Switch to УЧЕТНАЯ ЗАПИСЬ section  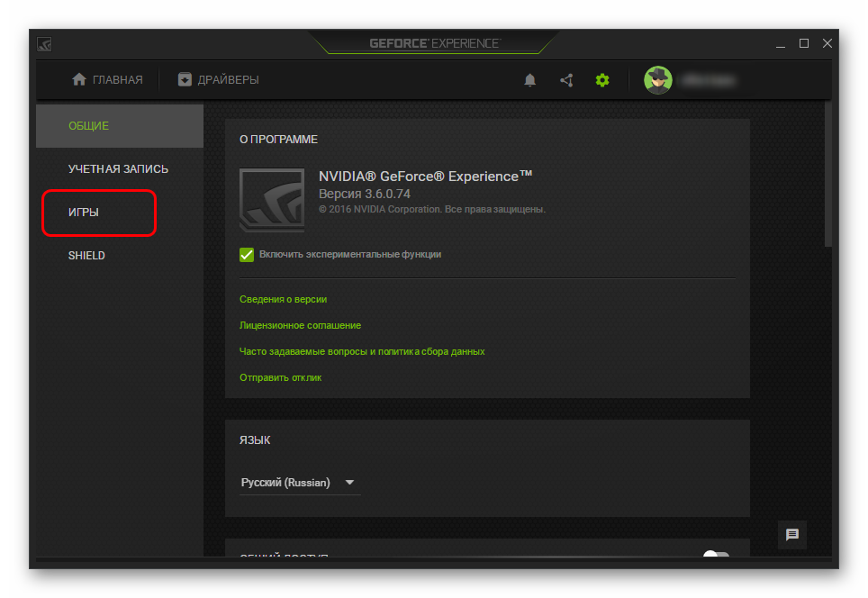(x=120, y=169)
